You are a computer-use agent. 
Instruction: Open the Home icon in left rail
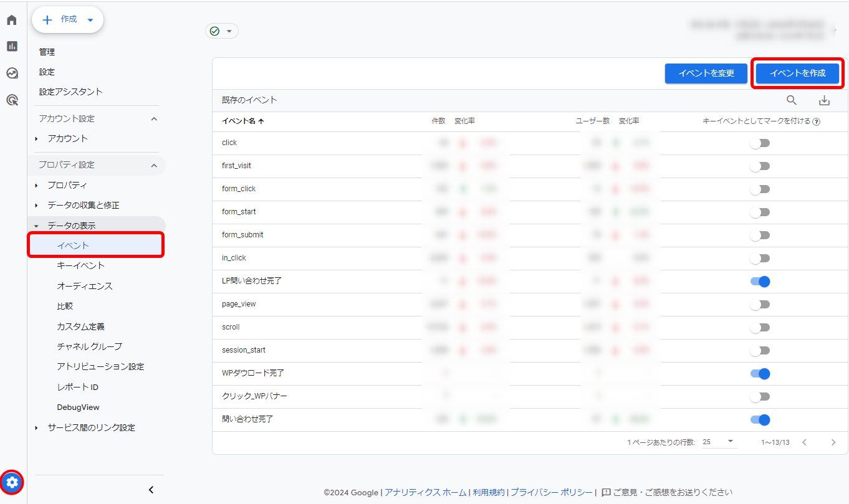12,20
